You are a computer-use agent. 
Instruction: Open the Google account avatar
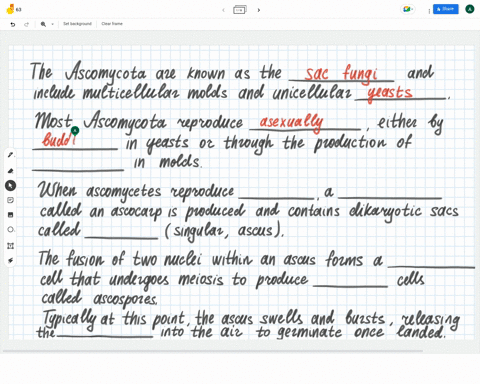pyautogui.click(x=470, y=9)
